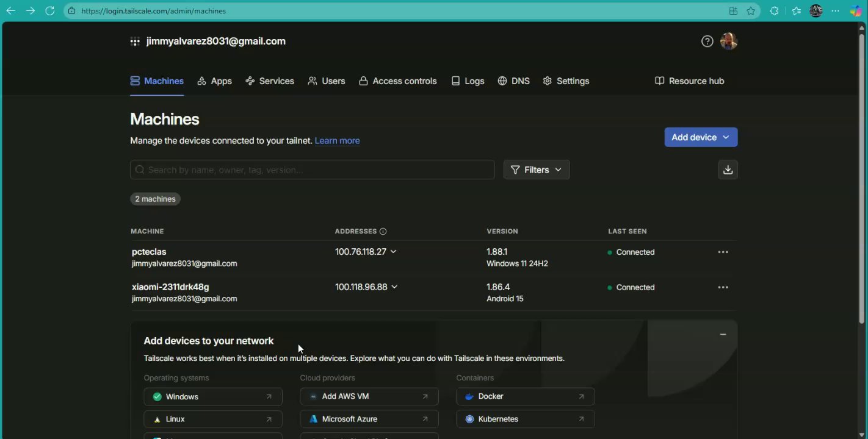The image size is (868, 439).
Task: Open the Kubernetes container option
Action: click(x=526, y=419)
